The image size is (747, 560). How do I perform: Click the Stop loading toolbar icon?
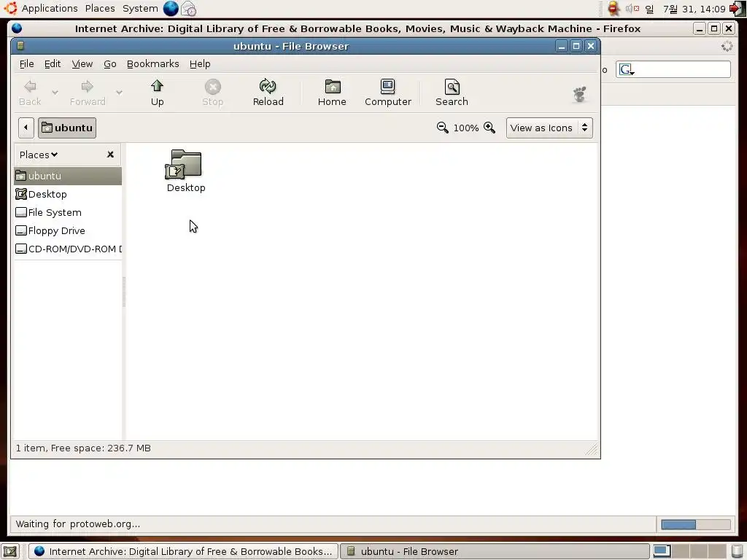point(212,93)
